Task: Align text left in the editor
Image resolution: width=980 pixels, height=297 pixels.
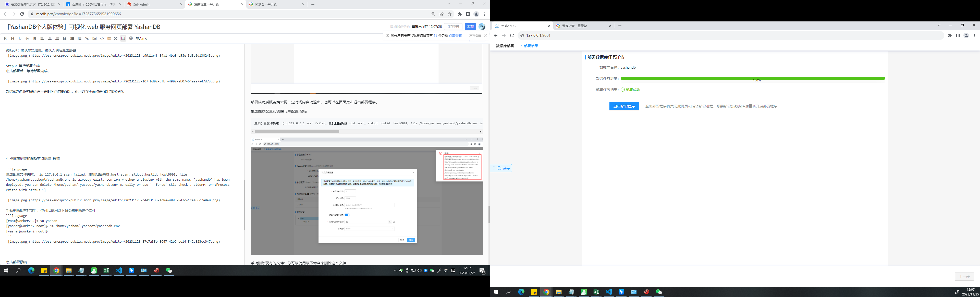Action: 42,39
